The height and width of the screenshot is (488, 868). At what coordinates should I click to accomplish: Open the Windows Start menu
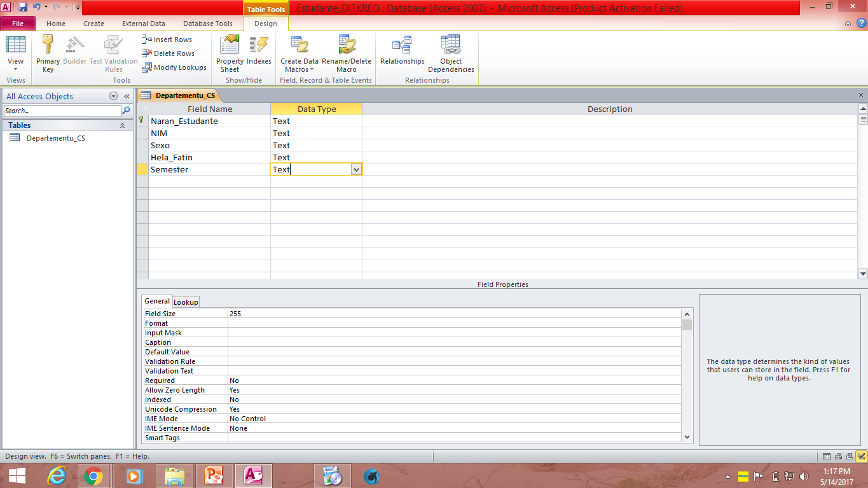[17, 476]
